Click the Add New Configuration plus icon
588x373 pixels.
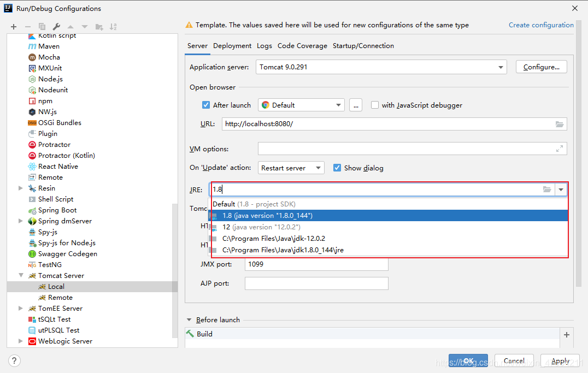pyautogui.click(x=14, y=27)
